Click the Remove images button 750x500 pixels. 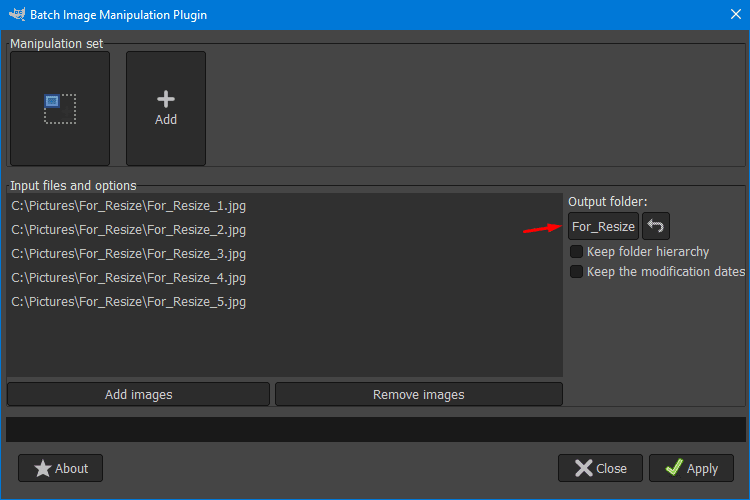click(419, 394)
